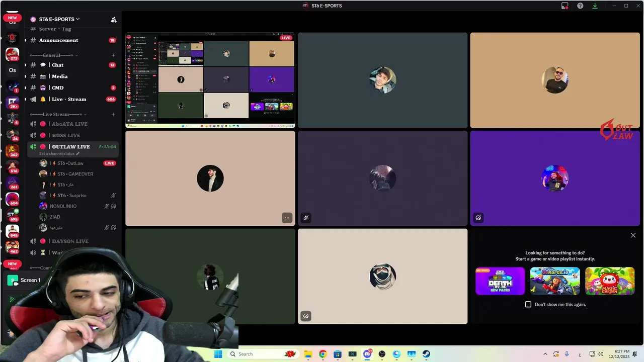Open the Media channel
Screen dimensions: 644x362
point(73,76)
